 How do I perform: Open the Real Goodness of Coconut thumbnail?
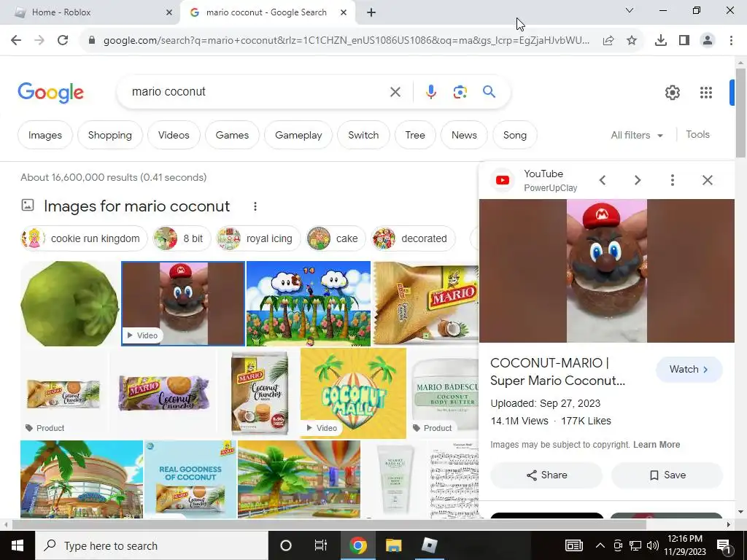click(190, 479)
